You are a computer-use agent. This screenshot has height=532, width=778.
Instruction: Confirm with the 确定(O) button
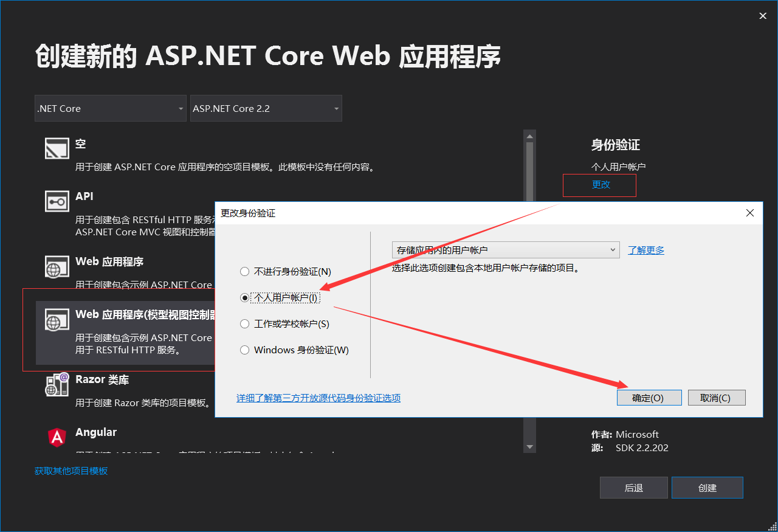649,397
